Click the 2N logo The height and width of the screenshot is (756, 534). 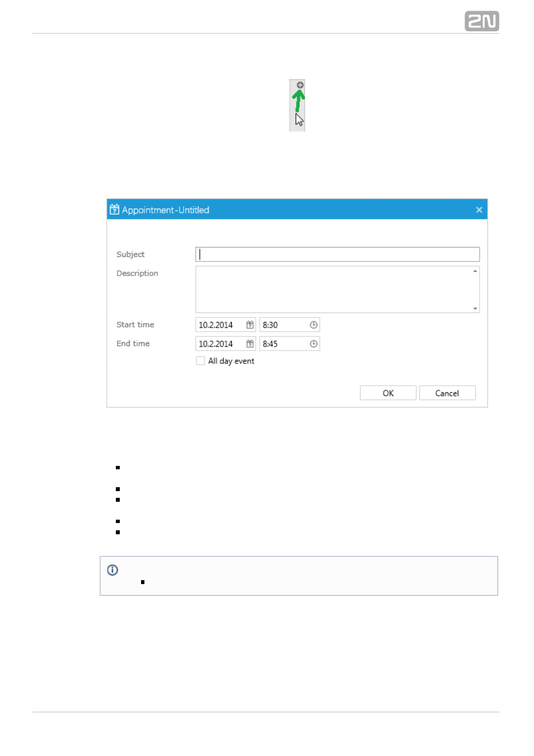pos(481,21)
